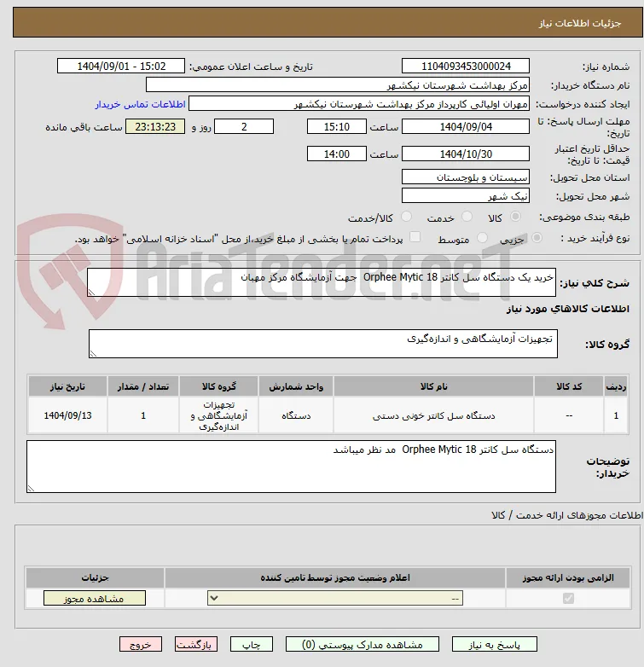
Task: Click the گروه کالا text area
Action: coord(323,344)
